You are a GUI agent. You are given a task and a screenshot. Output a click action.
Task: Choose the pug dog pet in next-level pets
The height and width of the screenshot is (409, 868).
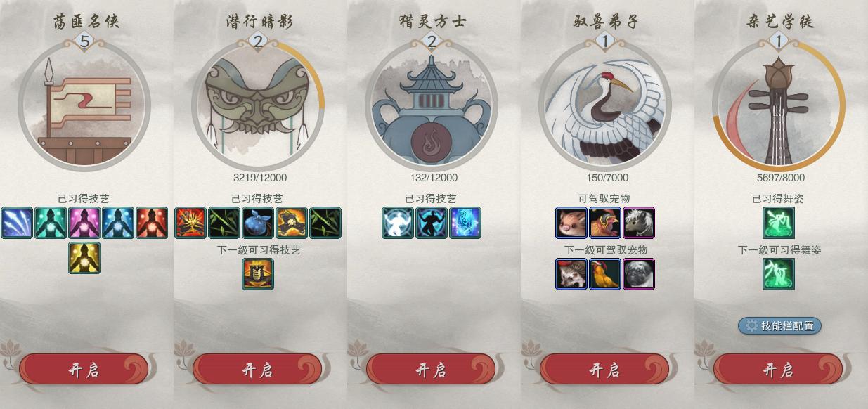(638, 274)
